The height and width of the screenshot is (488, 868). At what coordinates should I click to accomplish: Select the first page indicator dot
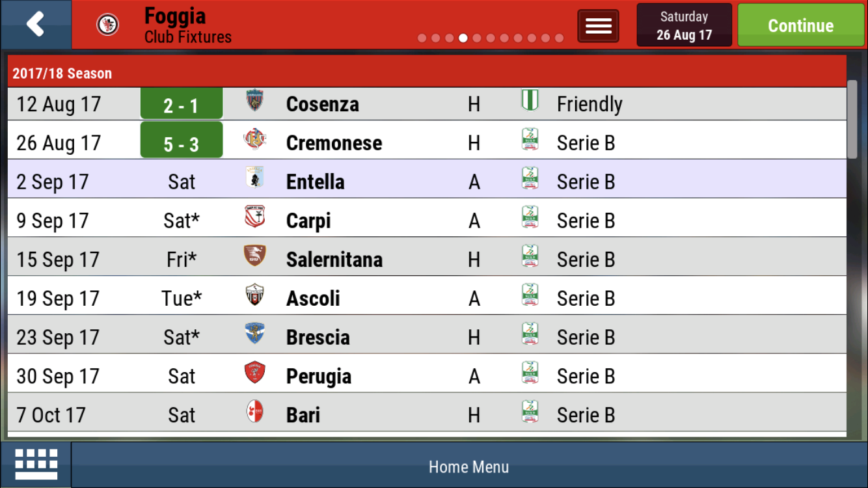(x=422, y=38)
